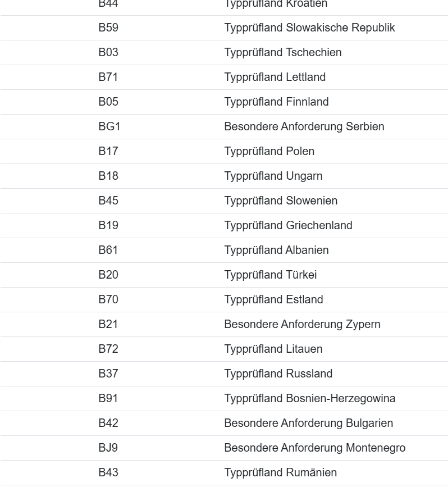Click the BG1 code
The height and width of the screenshot is (487, 448).
pyautogui.click(x=109, y=126)
